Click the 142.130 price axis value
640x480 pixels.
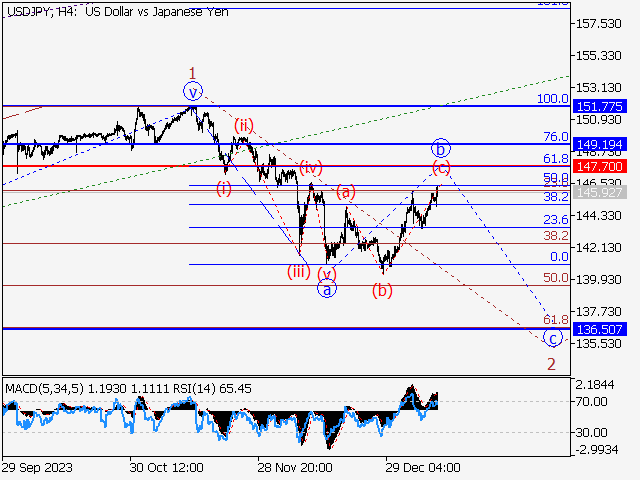(x=598, y=248)
